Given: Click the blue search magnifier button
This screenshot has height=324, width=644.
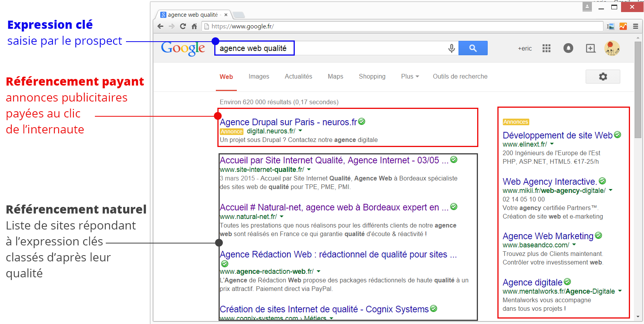Looking at the screenshot, I should click(x=473, y=48).
